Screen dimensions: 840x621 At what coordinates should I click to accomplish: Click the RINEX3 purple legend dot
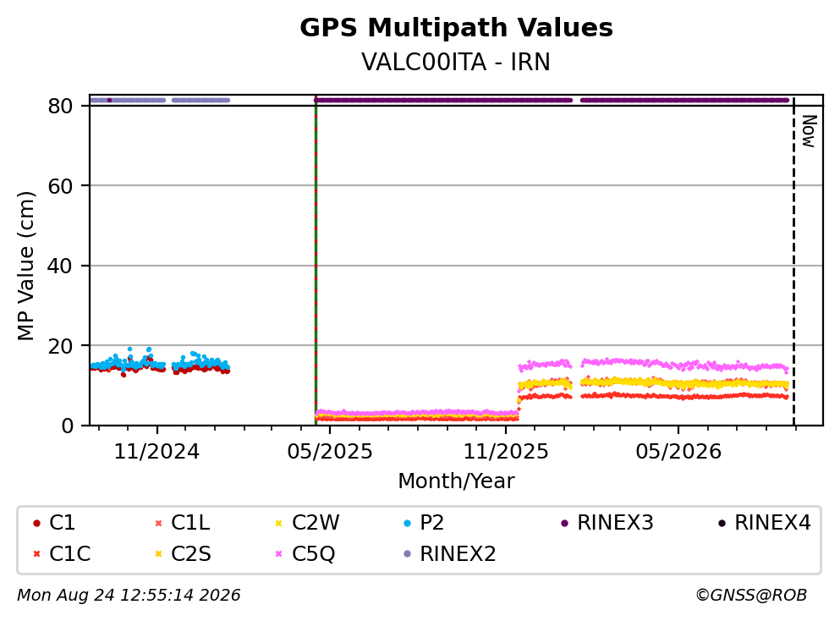click(564, 523)
